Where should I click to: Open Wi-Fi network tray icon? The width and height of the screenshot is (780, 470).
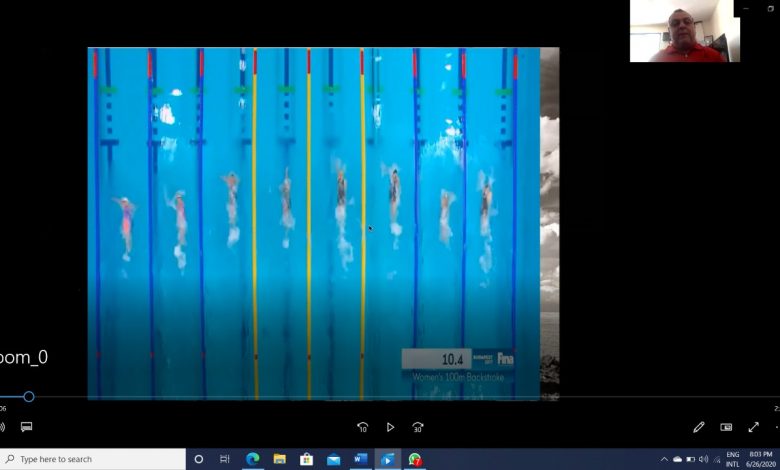pos(716,460)
